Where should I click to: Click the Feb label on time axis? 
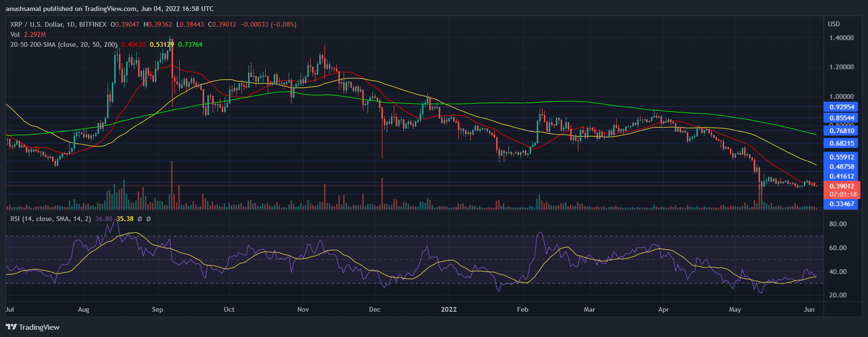[523, 309]
